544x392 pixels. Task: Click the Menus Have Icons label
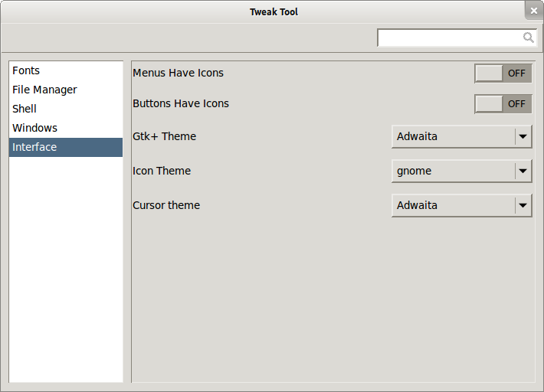pyautogui.click(x=178, y=73)
